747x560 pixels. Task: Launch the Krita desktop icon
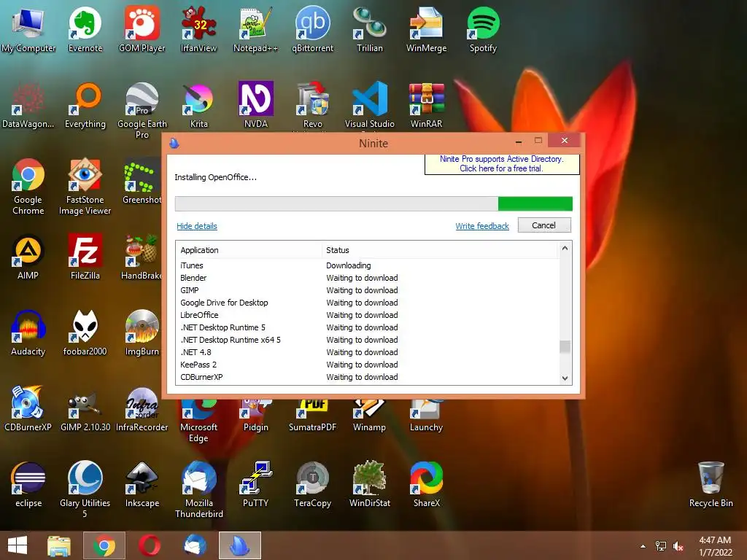point(198,105)
